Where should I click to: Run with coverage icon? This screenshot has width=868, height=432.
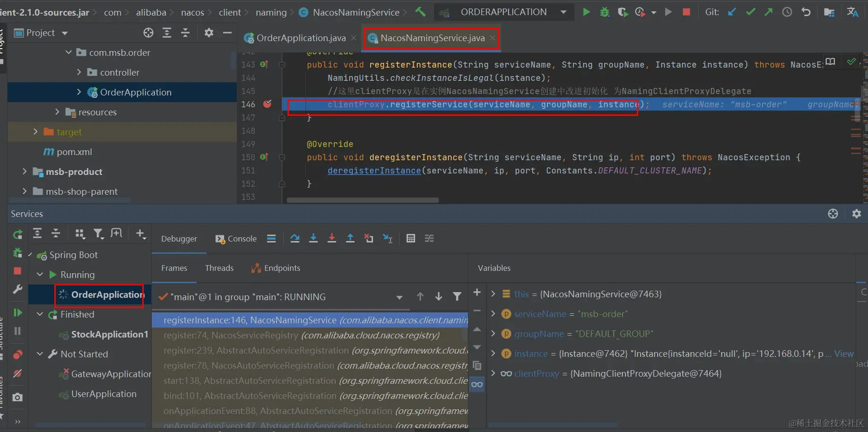coord(623,12)
